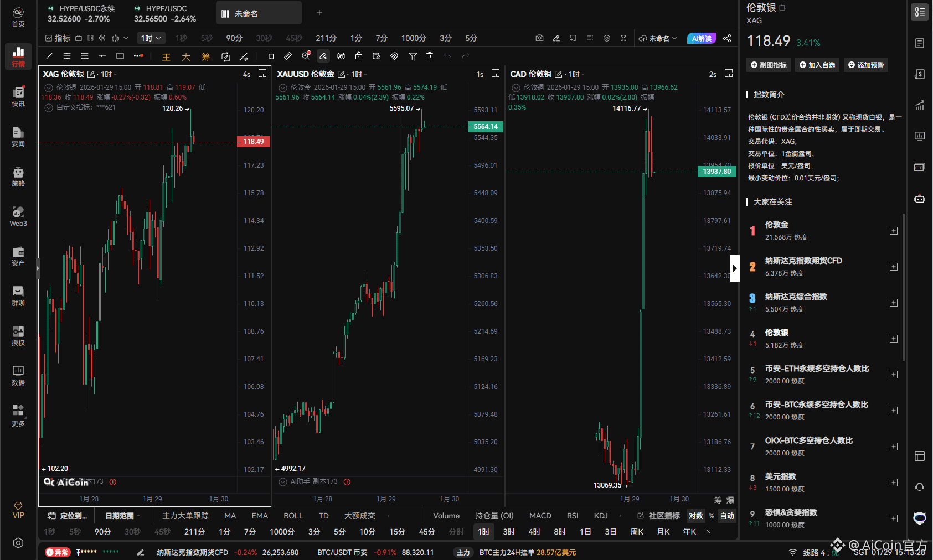Screen dimensions: 933x560
Task: Toggle visibility of 伦敦银 series in XAG chart
Action: (49, 87)
